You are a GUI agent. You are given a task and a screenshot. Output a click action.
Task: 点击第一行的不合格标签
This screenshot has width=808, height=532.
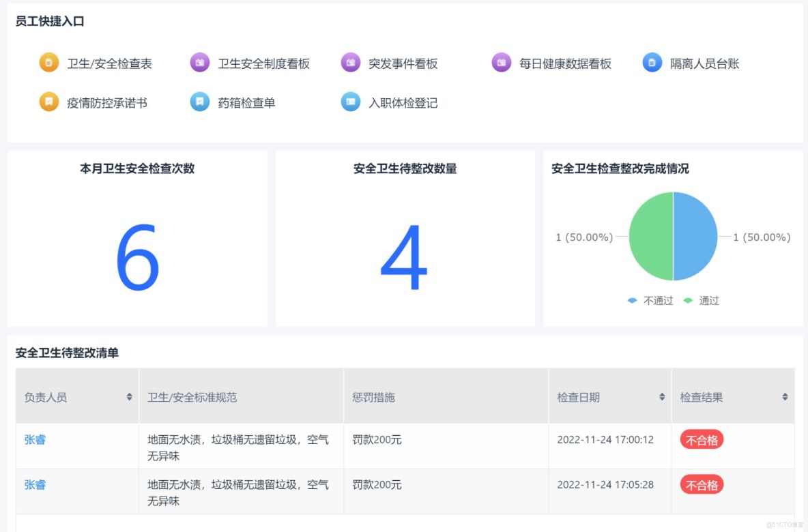click(x=701, y=439)
